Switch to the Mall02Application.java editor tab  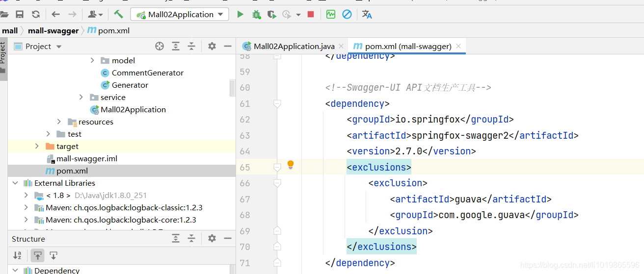tap(289, 46)
